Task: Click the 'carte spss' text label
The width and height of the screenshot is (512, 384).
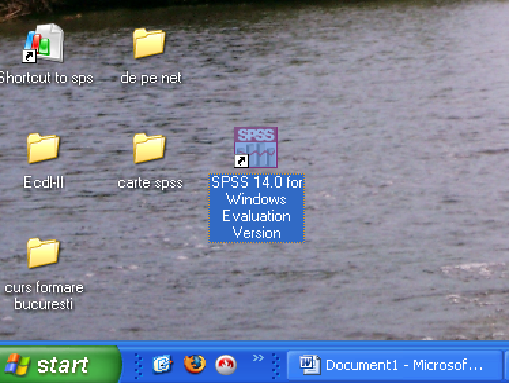Action: tap(150, 183)
